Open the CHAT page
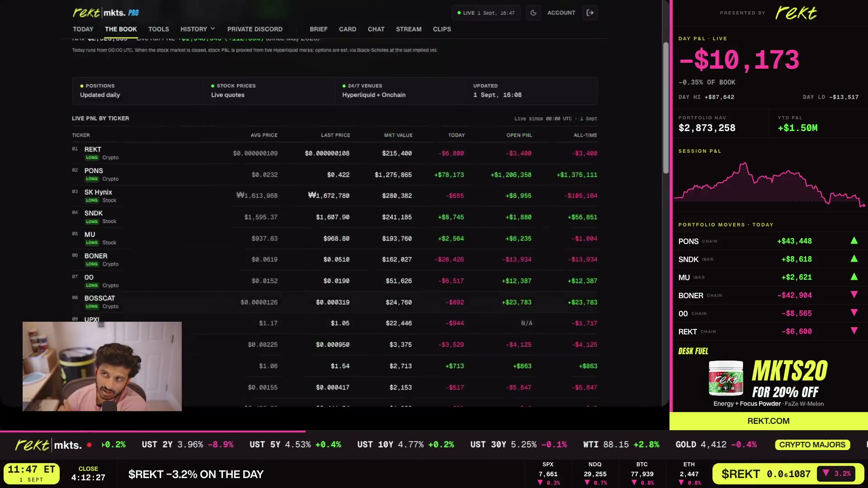868x488 pixels. pyautogui.click(x=376, y=29)
